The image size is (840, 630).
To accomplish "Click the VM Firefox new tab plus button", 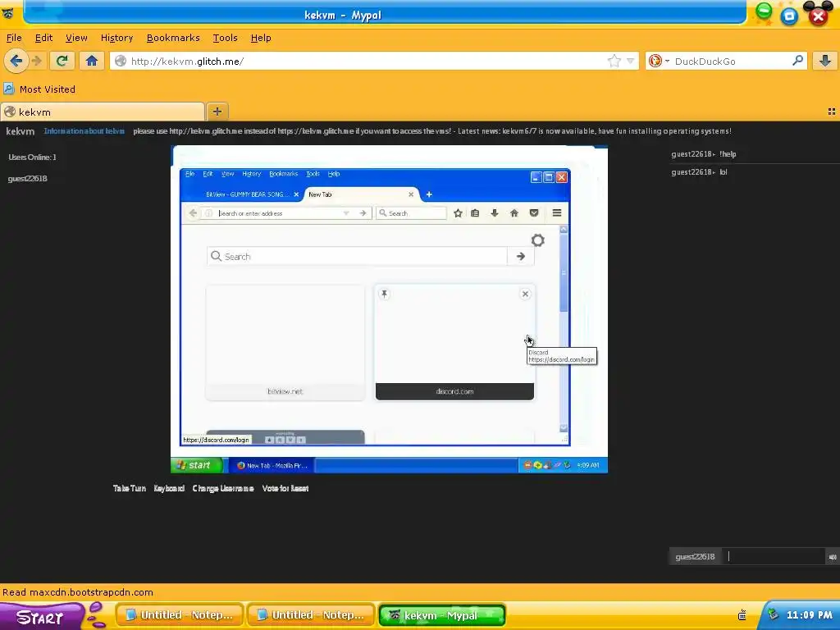I will coord(428,194).
